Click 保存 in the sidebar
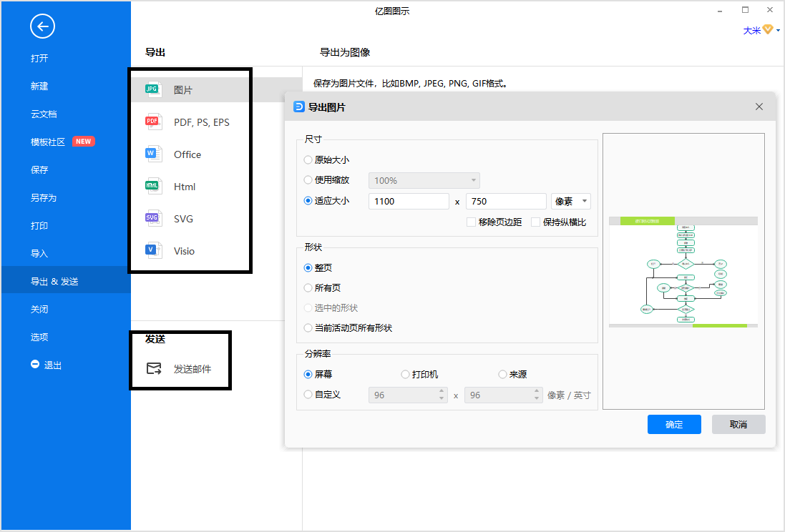Viewport: 785px width, 532px height. pyautogui.click(x=39, y=169)
